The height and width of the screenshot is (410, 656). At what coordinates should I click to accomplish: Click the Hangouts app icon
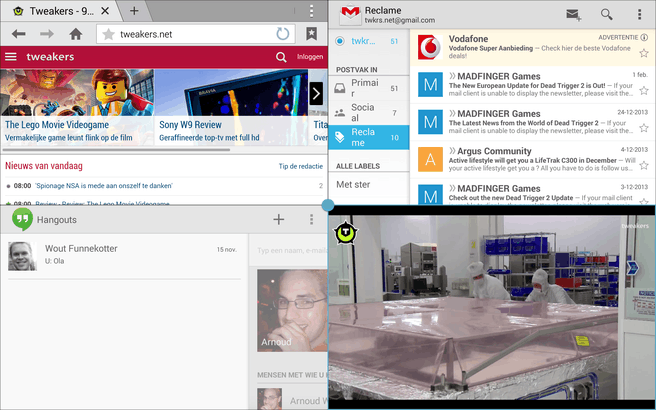tap(23, 219)
